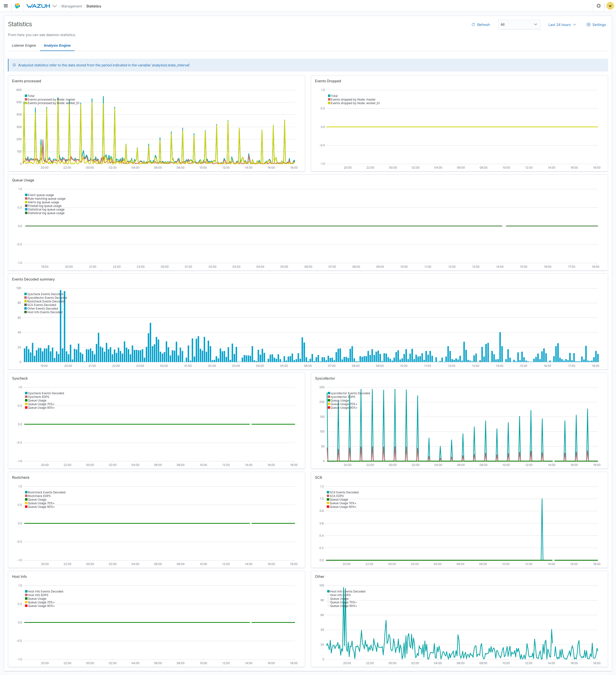Toggle Host Info Events Decoded legend in Host Info chart
Image resolution: width=616 pixels, height=675 pixels.
pyautogui.click(x=44, y=591)
